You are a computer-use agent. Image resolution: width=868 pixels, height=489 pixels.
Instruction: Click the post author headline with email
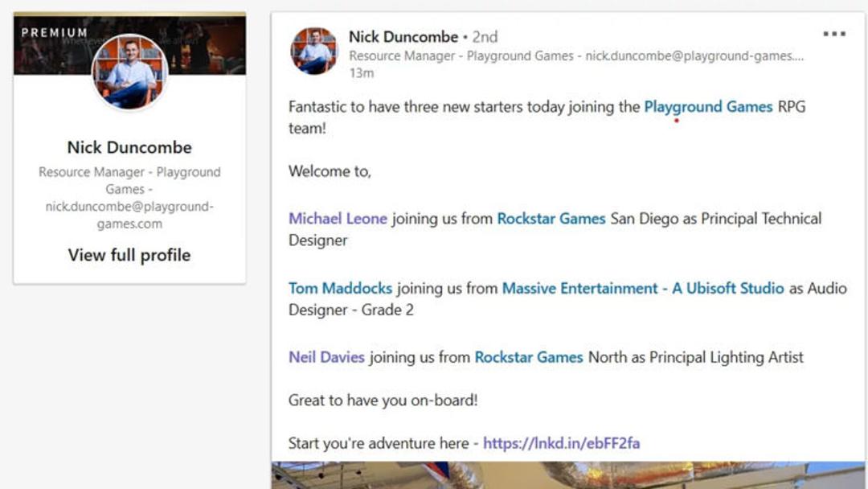click(x=575, y=56)
